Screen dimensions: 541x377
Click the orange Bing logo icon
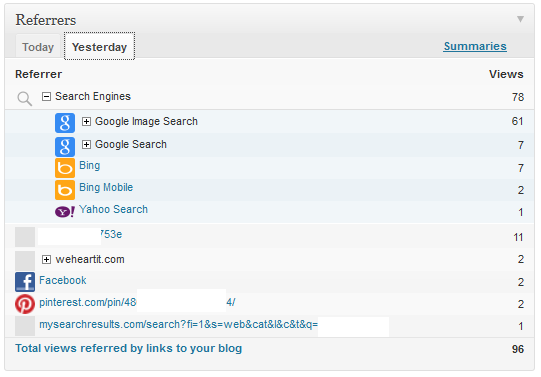point(65,168)
